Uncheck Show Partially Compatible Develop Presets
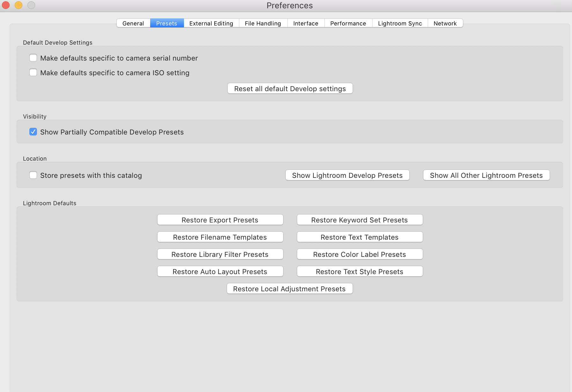The image size is (572, 392). pyautogui.click(x=33, y=132)
